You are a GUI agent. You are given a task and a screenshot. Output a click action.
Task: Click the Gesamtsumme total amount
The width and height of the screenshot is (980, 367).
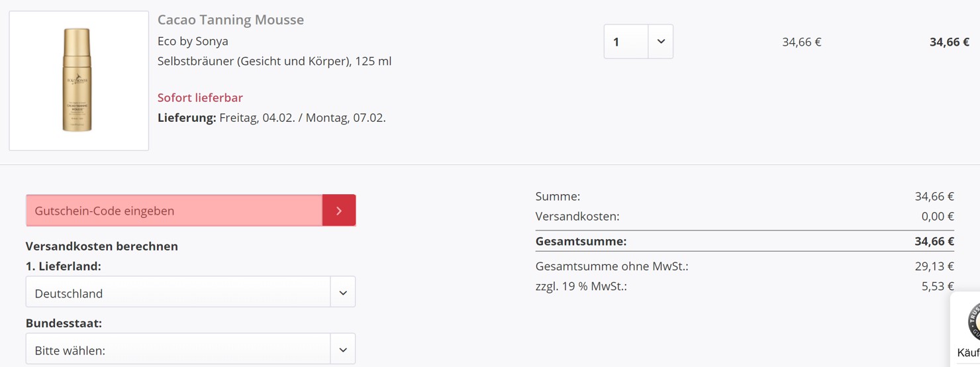[x=934, y=241]
